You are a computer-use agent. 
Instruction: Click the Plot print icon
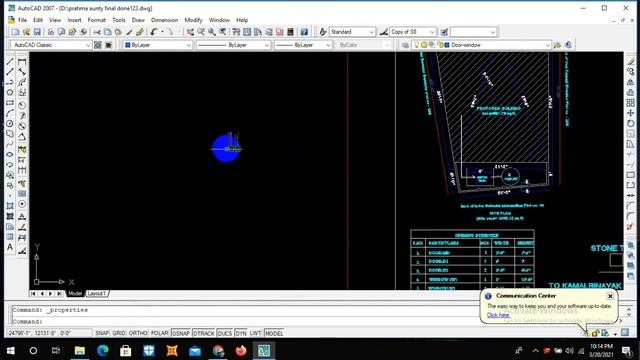tap(51, 32)
